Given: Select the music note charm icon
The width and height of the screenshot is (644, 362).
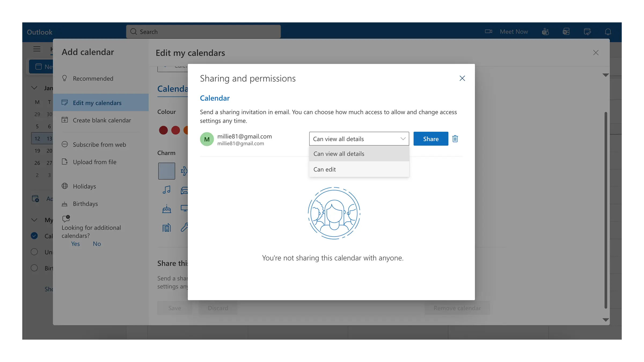Looking at the screenshot, I should point(166,190).
